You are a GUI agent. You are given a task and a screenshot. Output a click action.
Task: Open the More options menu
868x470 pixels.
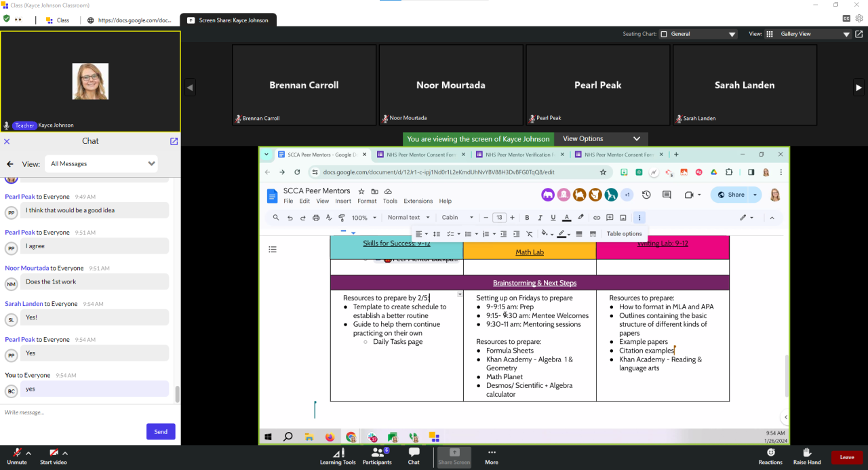click(x=492, y=455)
